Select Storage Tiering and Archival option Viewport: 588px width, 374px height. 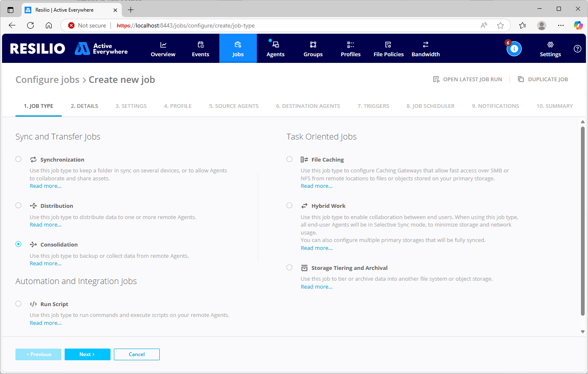click(289, 267)
